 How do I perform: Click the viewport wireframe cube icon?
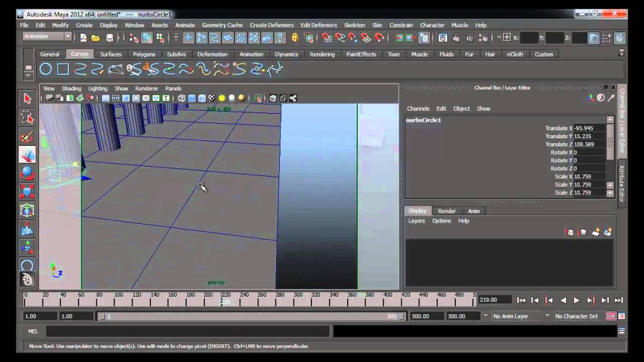pos(182,98)
